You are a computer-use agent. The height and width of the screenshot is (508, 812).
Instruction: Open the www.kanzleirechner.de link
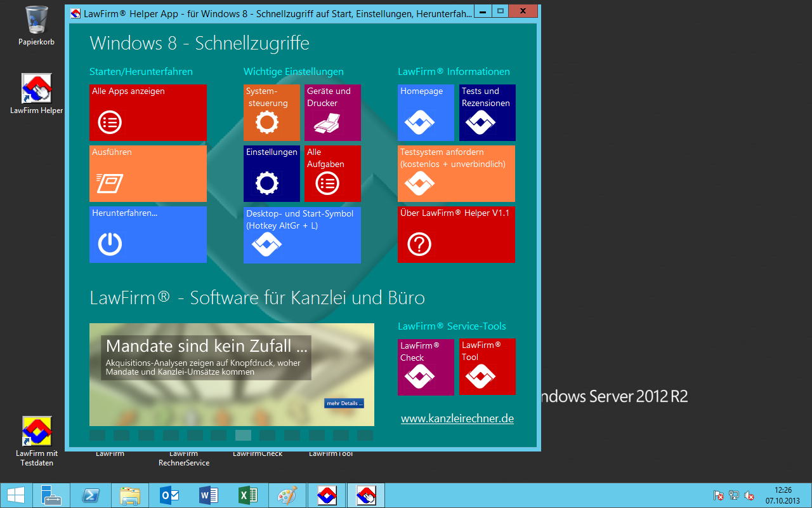coord(457,419)
